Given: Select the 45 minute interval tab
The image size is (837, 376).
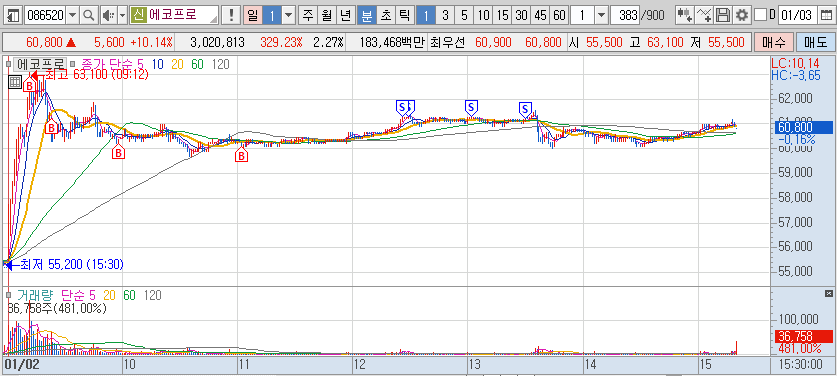Looking at the screenshot, I should click(541, 15).
